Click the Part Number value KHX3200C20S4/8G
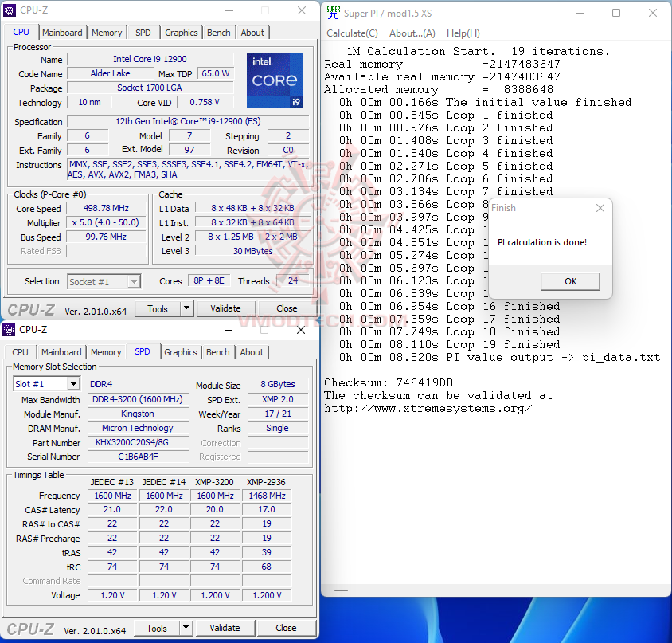This screenshot has height=643, width=672. pos(138,442)
